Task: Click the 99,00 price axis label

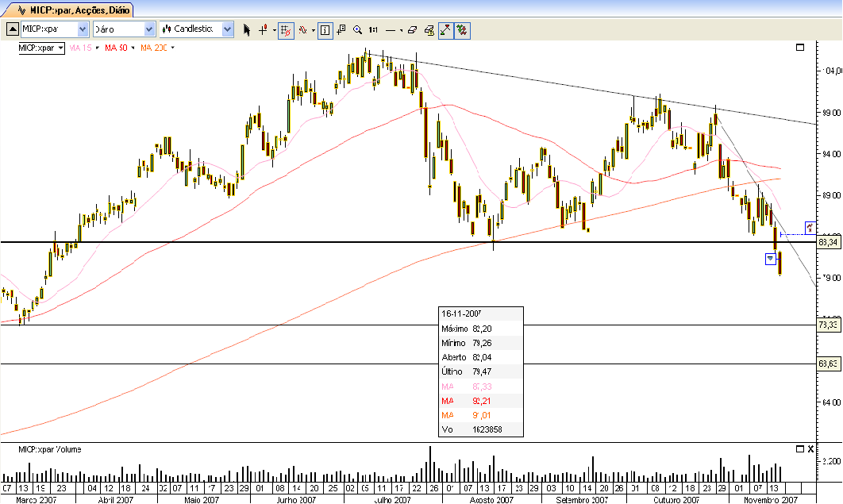Action: click(x=831, y=113)
